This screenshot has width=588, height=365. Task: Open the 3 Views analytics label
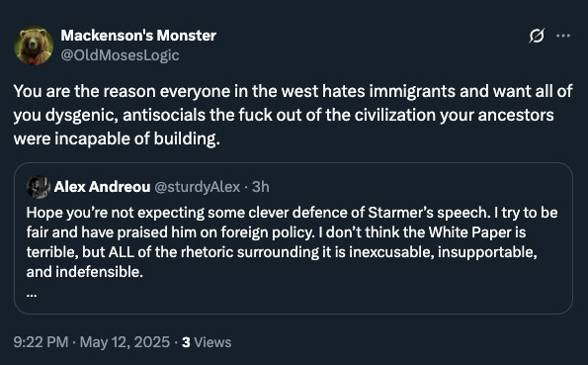(x=207, y=342)
